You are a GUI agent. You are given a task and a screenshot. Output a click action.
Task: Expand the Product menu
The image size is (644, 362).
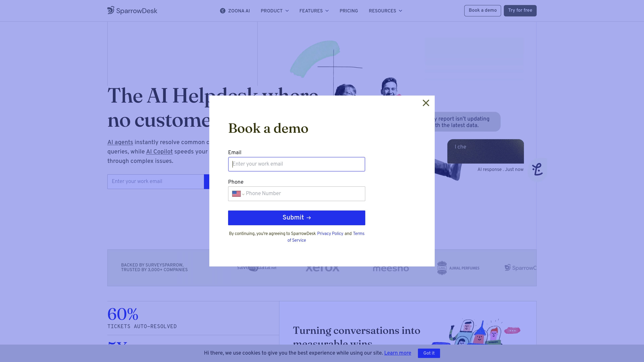(275, 11)
